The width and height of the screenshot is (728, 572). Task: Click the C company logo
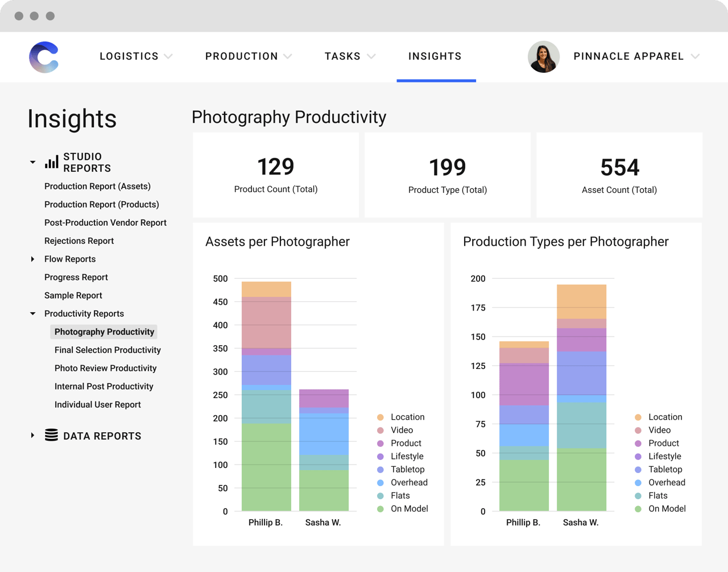tap(44, 56)
